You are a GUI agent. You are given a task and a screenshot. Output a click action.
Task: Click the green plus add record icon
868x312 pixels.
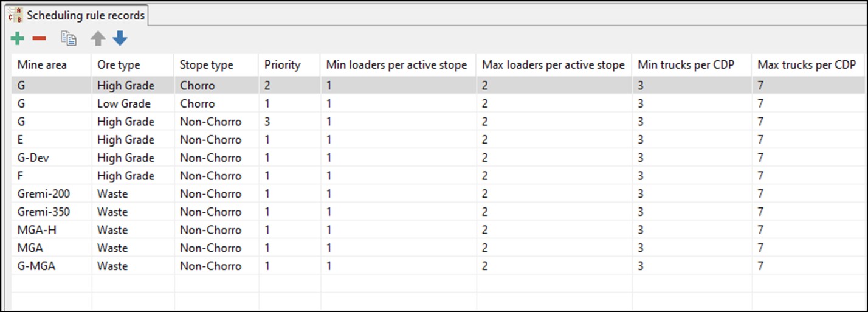[x=18, y=39]
